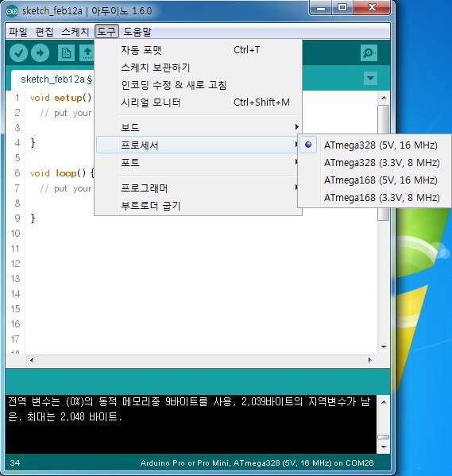The width and height of the screenshot is (452, 476).
Task: Choose 자동 포맷 menu entry
Action: tap(199, 50)
